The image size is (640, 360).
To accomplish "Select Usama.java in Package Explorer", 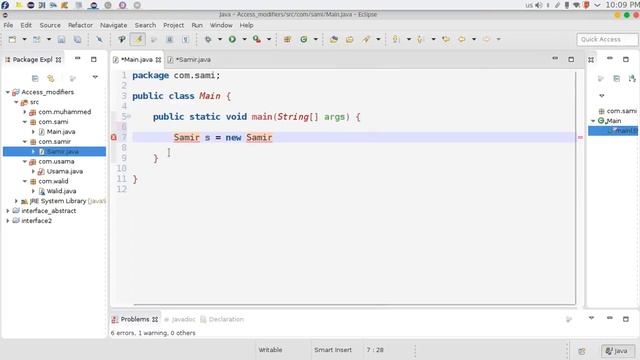I will click(x=64, y=171).
